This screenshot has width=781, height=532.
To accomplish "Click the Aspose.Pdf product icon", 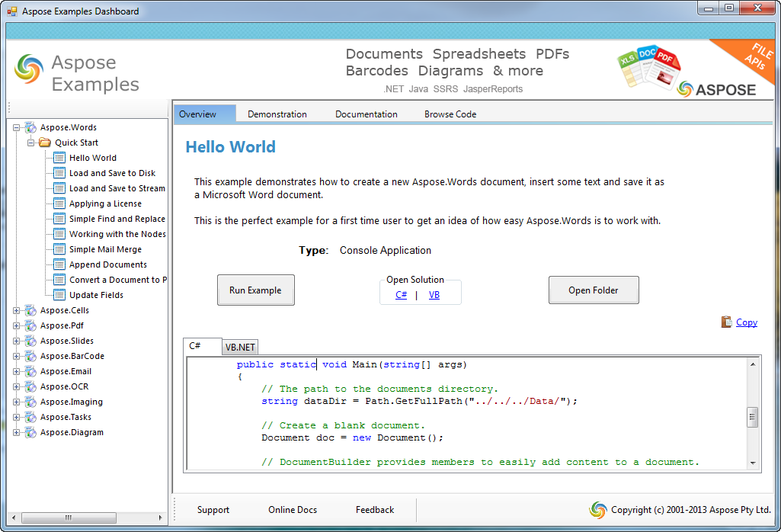I will point(31,325).
